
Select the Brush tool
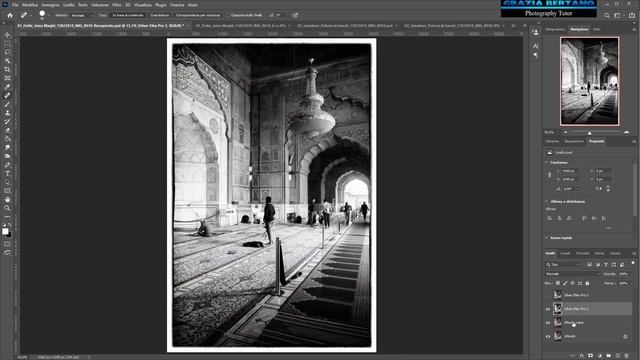(7, 104)
